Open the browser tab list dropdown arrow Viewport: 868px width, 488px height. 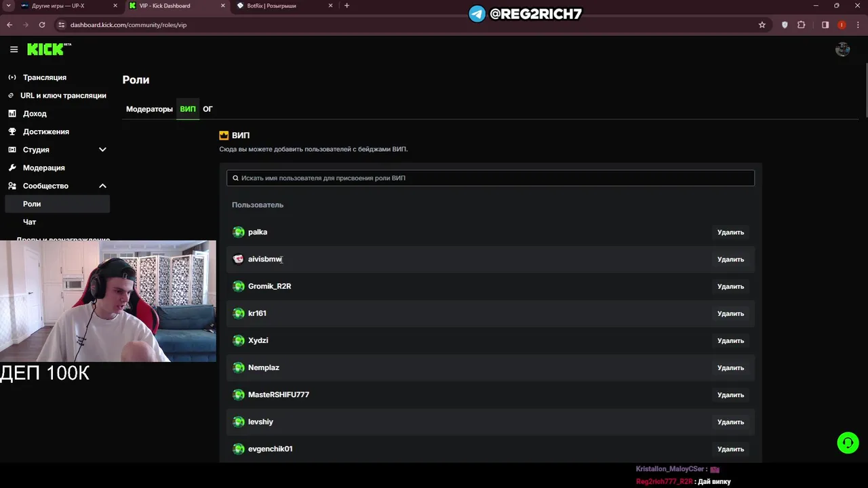tap(8, 5)
